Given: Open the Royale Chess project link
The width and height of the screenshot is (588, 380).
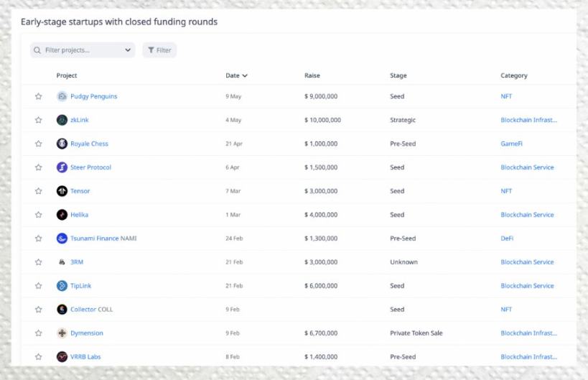Looking at the screenshot, I should coord(89,144).
